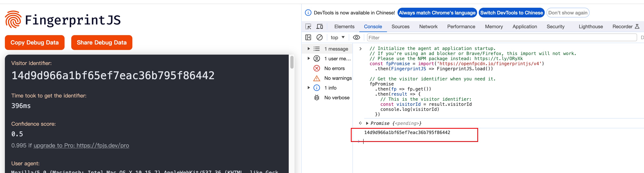This screenshot has height=173, width=644.
Task: Click Share Debug Data button
Action: tap(102, 42)
